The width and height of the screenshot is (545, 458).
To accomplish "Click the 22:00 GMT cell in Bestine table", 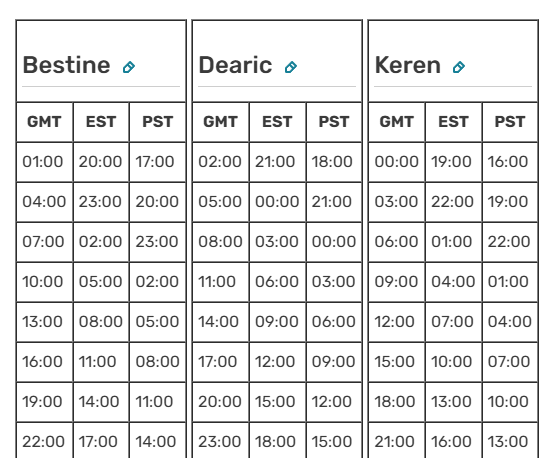I will click(x=44, y=441).
